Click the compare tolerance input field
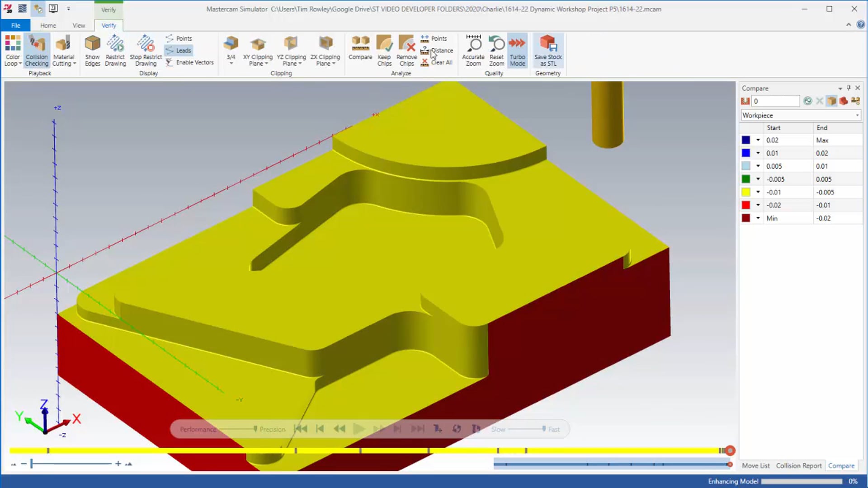 776,101
